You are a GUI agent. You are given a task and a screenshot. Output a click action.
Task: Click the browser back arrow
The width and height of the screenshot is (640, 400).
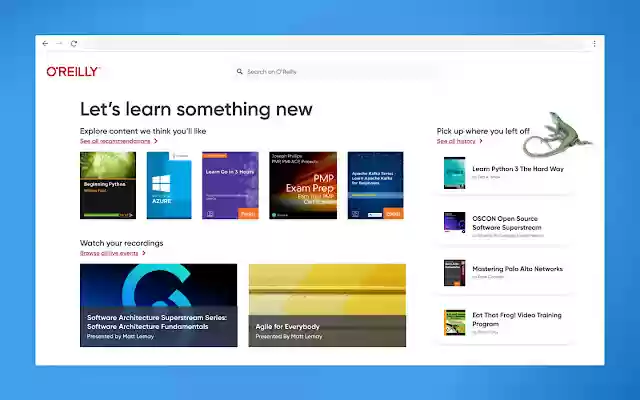(45, 43)
